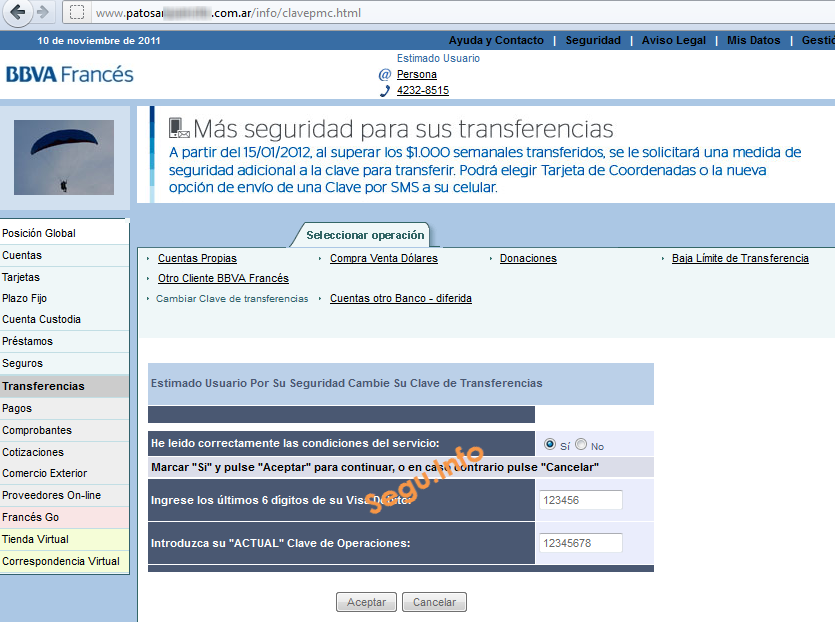Open Francés Go in the sidebar
The width and height of the screenshot is (835, 622).
tap(64, 517)
